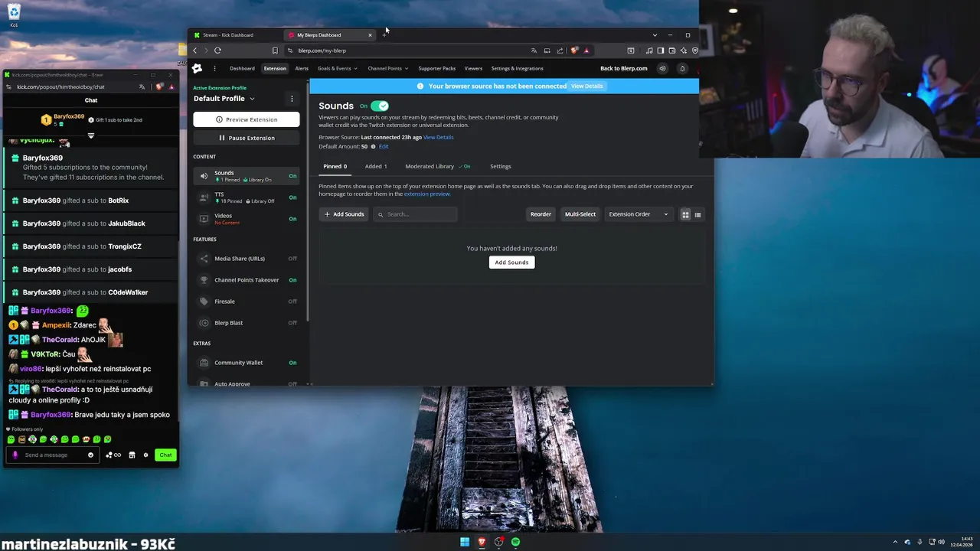Click the Reorder button
980x551 pixels.
tap(541, 214)
